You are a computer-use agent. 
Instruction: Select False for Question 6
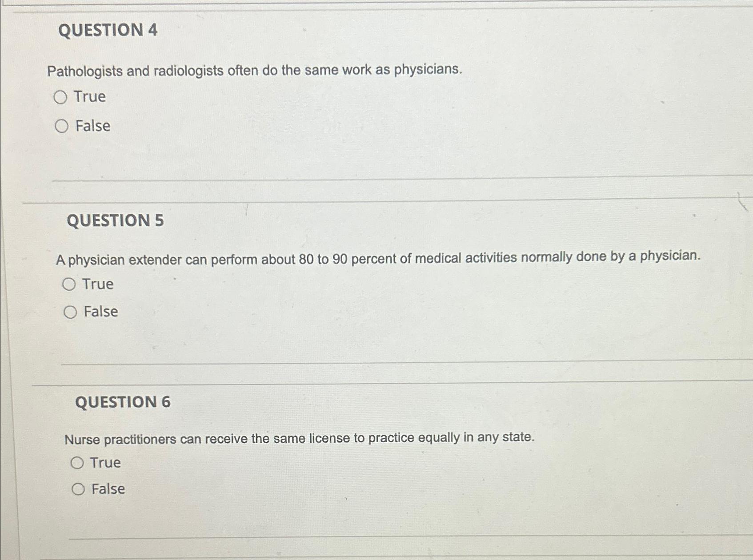pyautogui.click(x=79, y=489)
